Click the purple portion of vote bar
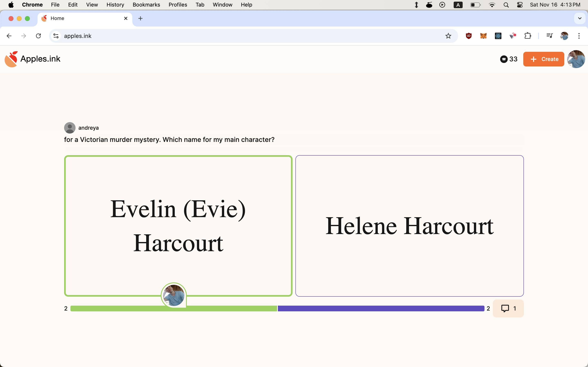 (x=381, y=308)
